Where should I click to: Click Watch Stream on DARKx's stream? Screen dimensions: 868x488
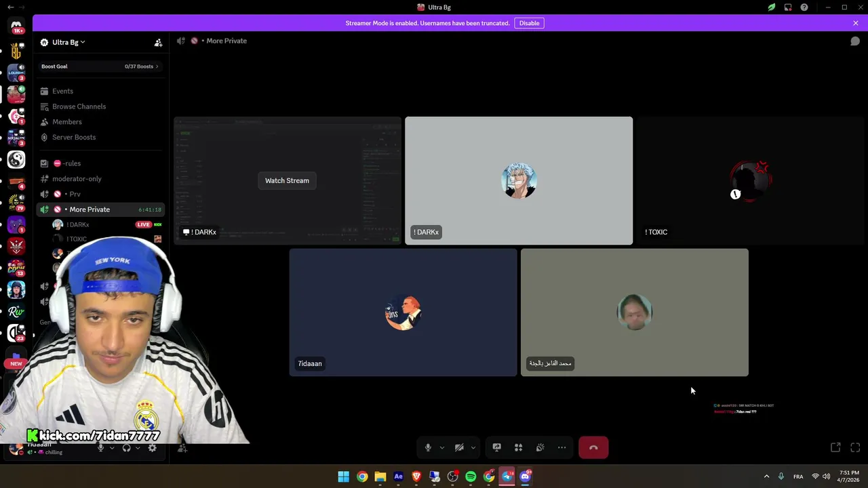coord(287,180)
